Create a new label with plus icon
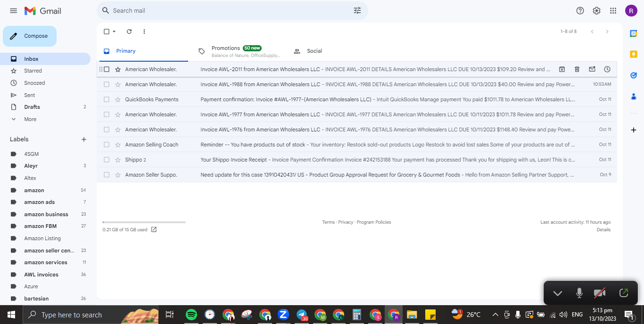This screenshot has width=644, height=324. [x=84, y=139]
